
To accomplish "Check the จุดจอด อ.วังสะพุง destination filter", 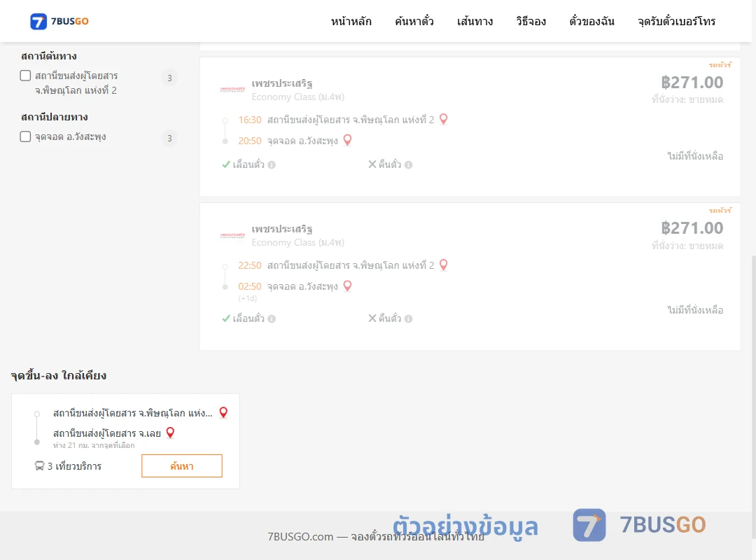I will point(26,136).
